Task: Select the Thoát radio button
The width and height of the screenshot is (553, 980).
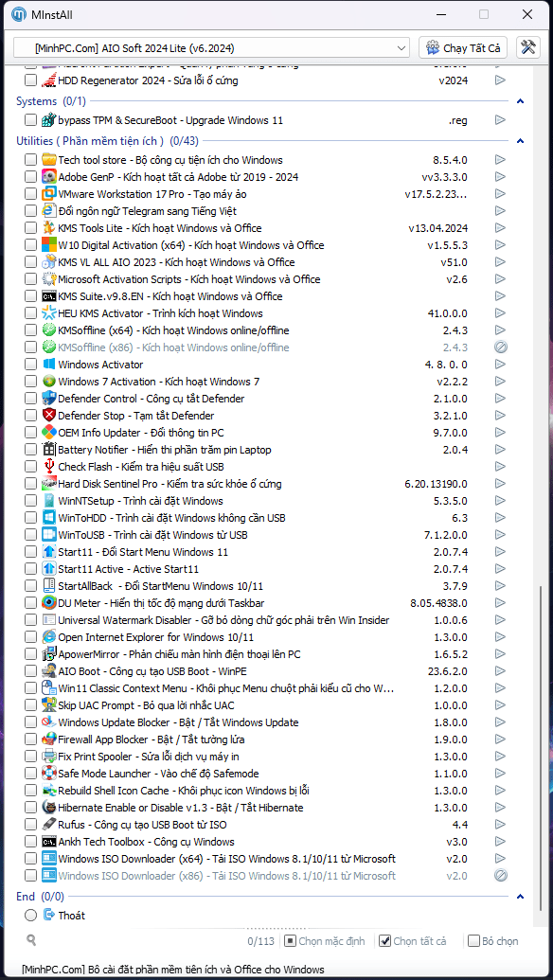Action: click(30, 916)
